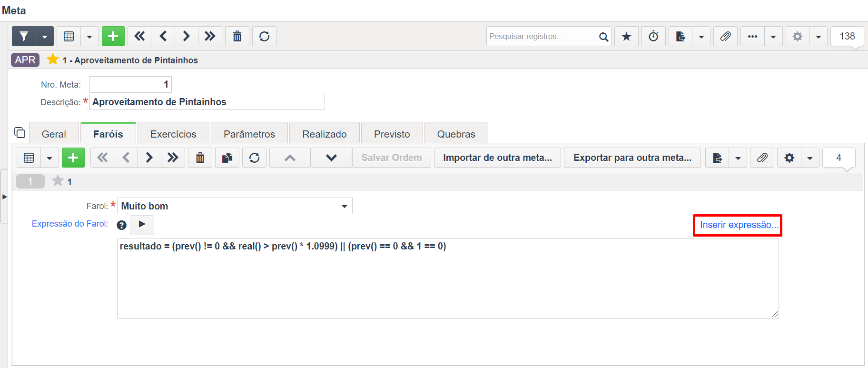Open the Previsto tab
The width and height of the screenshot is (868, 368).
392,134
